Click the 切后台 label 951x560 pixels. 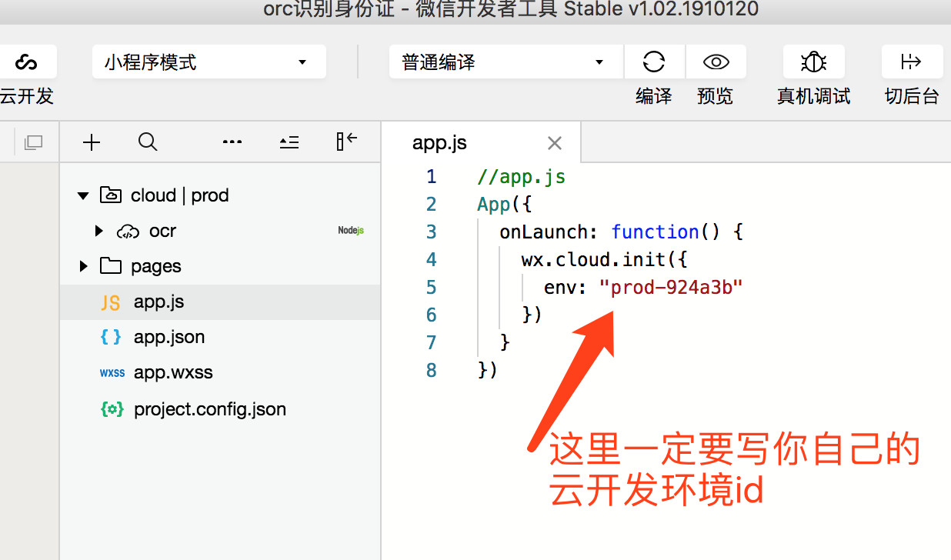click(912, 96)
